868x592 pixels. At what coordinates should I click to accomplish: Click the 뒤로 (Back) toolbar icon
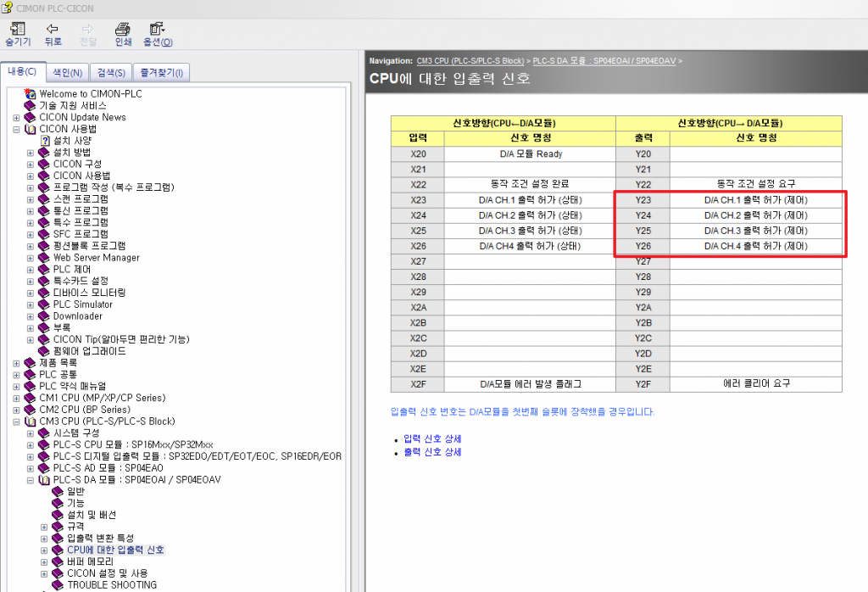pyautogui.click(x=53, y=32)
